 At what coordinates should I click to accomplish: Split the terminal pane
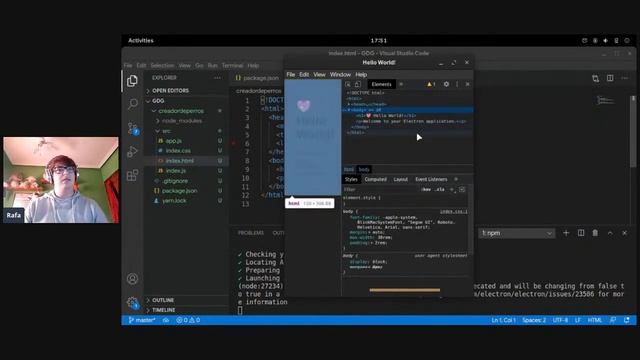coord(581,233)
